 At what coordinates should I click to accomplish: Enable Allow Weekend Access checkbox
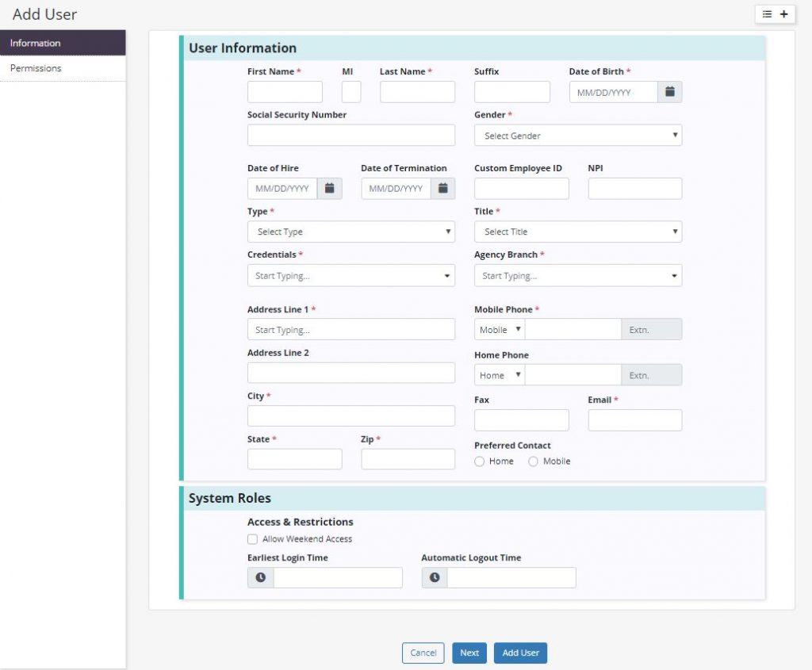(253, 539)
